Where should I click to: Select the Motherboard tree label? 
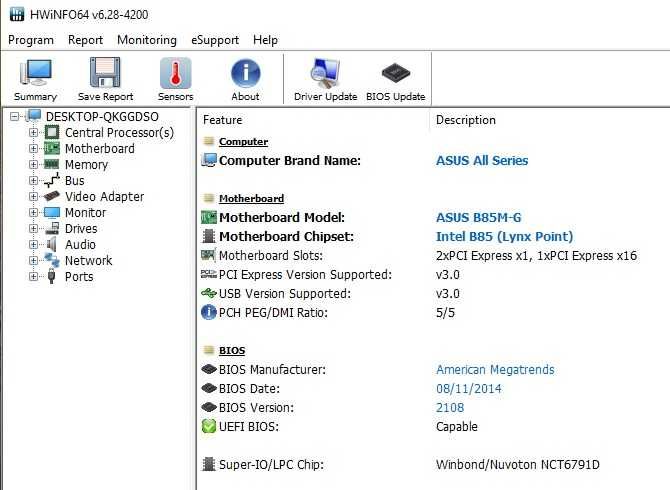[100, 149]
